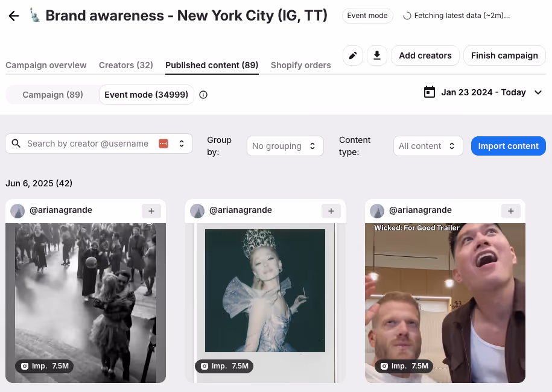Open Event mode info circle icon
This screenshot has width=552, height=392.
click(203, 95)
